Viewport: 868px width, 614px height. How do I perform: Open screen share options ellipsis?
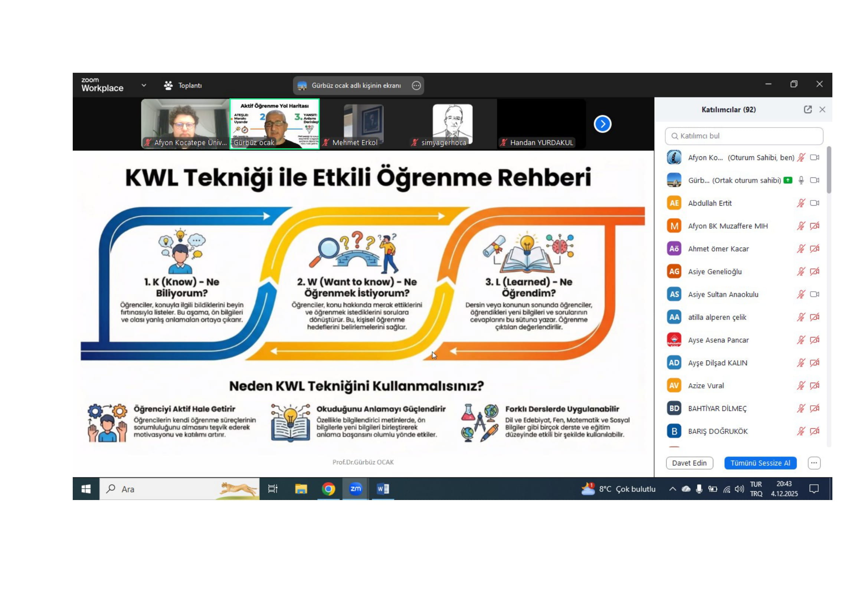tap(416, 86)
